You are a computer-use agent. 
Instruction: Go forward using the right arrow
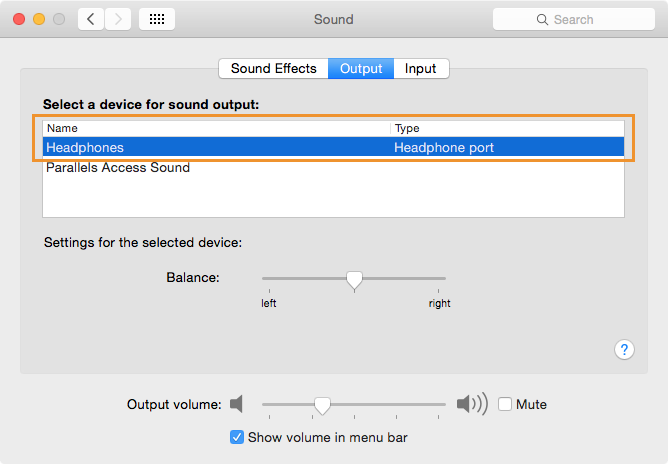pos(118,19)
